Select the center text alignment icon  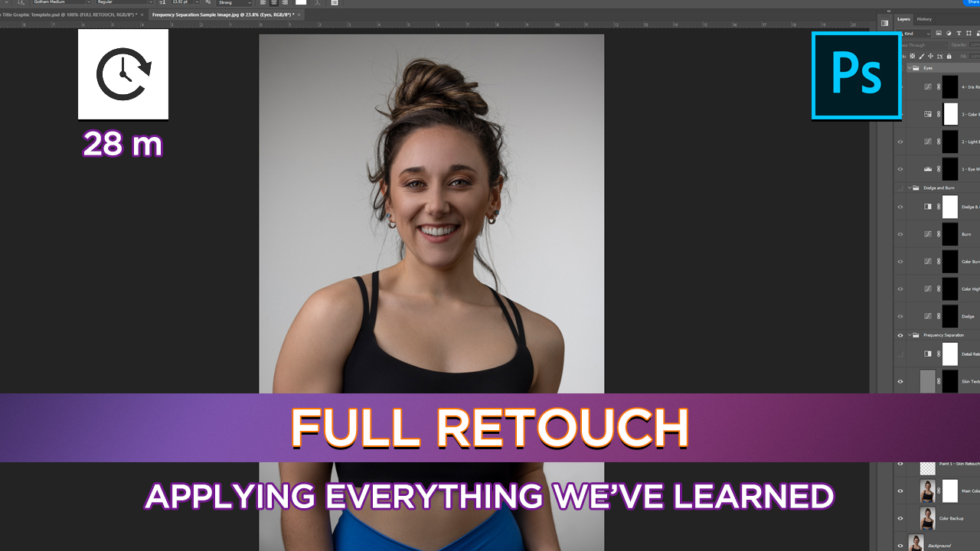click(x=274, y=3)
